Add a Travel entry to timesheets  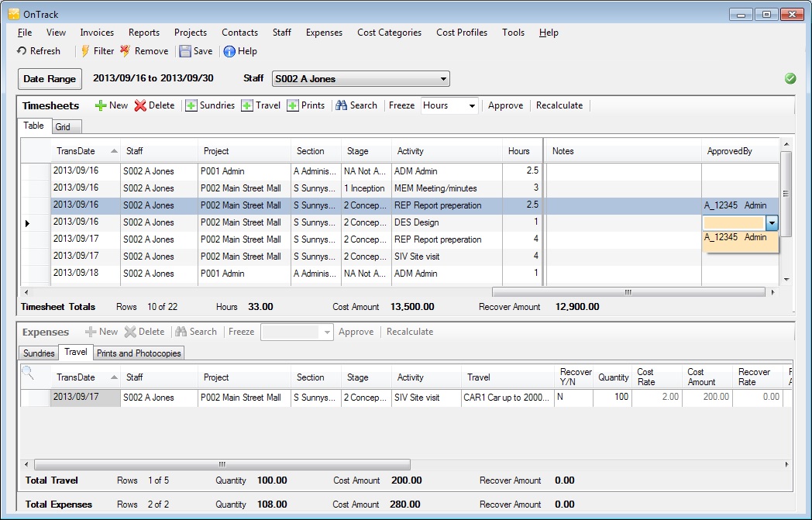(x=260, y=105)
